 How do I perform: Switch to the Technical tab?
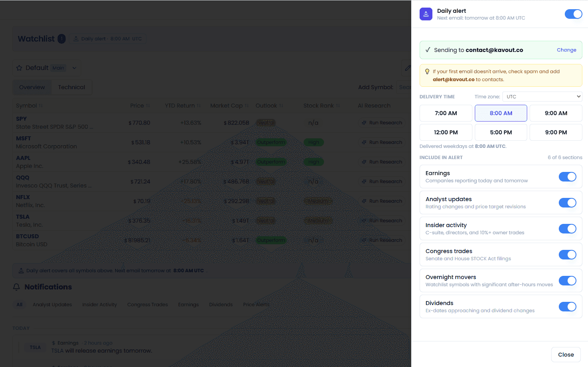[72, 87]
